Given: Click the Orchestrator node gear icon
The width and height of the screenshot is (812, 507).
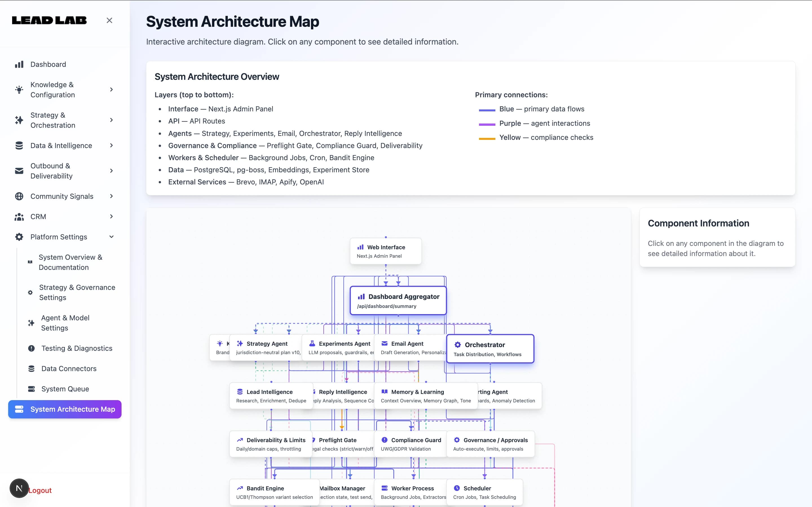Looking at the screenshot, I should (457, 345).
